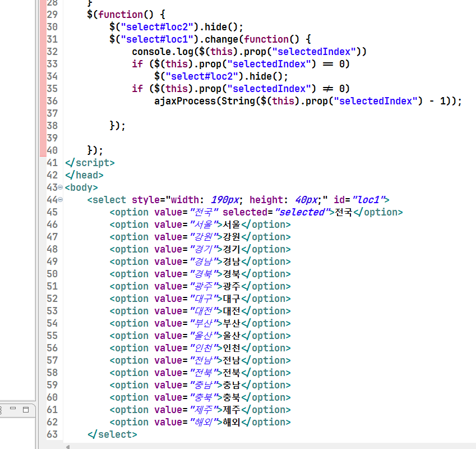The height and width of the screenshot is (449, 476).
Task: Click line number 63 in gutter
Action: click(52, 434)
